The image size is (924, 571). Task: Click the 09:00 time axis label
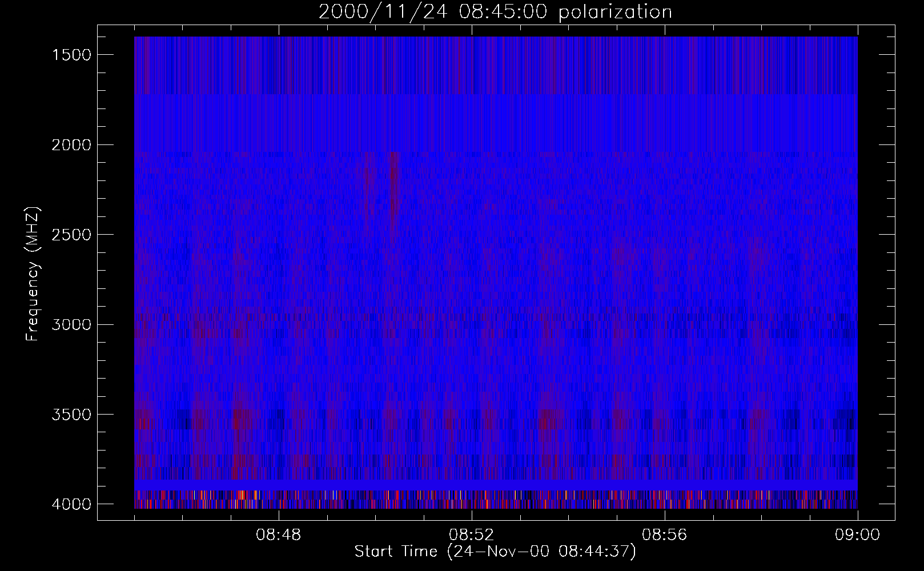pyautogui.click(x=857, y=535)
